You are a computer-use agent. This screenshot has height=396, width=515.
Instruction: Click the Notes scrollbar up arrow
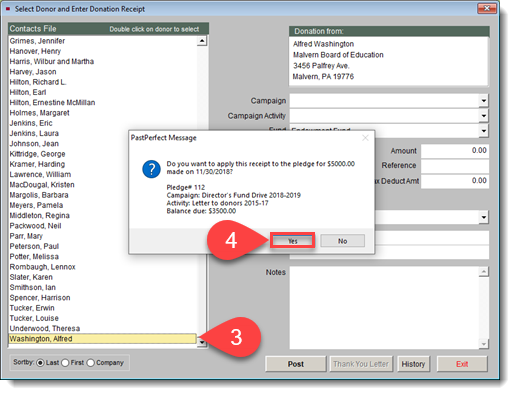pos(484,272)
